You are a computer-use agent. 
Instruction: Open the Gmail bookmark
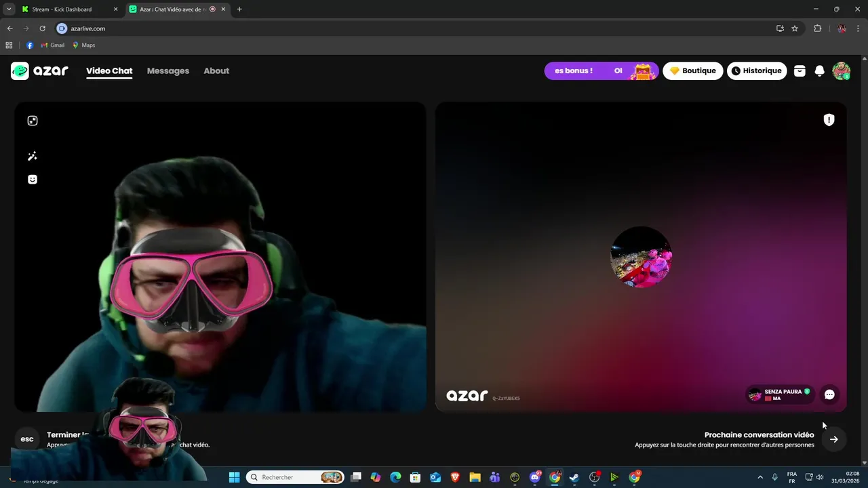(x=53, y=45)
